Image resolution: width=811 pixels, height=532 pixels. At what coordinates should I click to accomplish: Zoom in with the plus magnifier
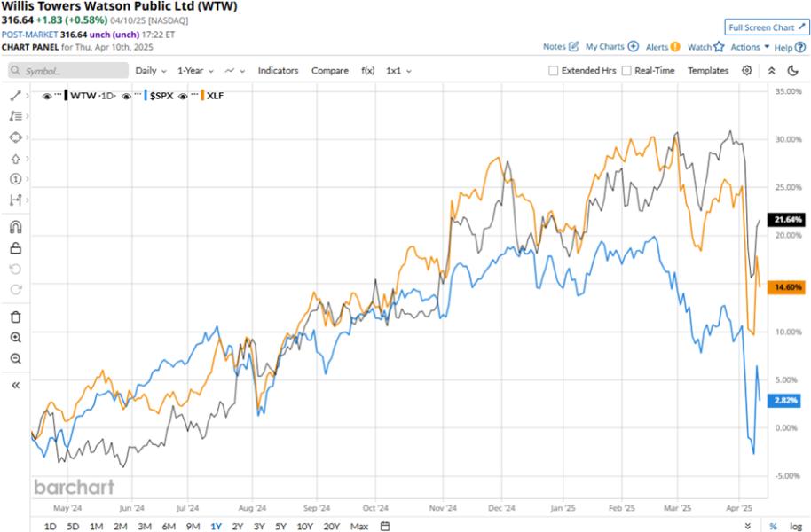[x=15, y=338]
